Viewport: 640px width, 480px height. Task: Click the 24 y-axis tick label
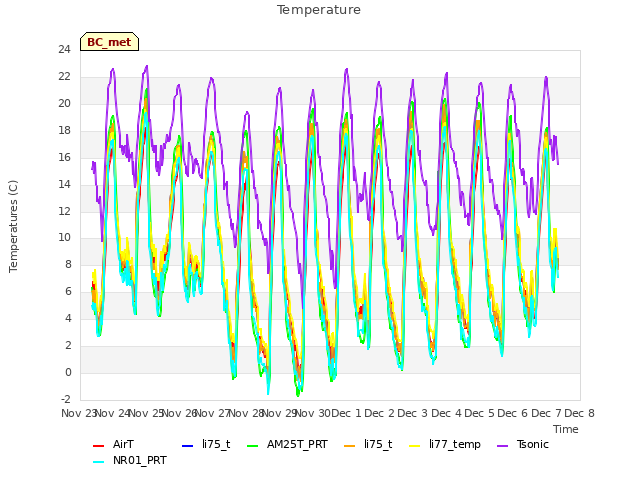click(64, 50)
